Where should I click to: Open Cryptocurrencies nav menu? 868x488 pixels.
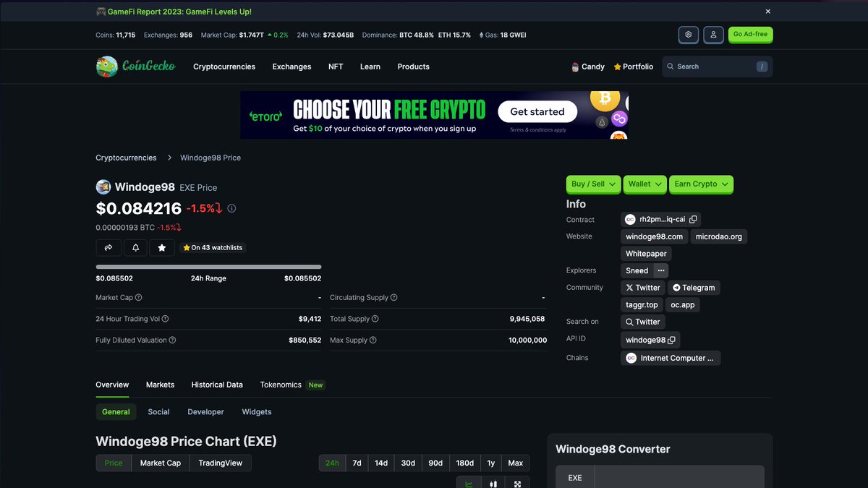point(224,67)
